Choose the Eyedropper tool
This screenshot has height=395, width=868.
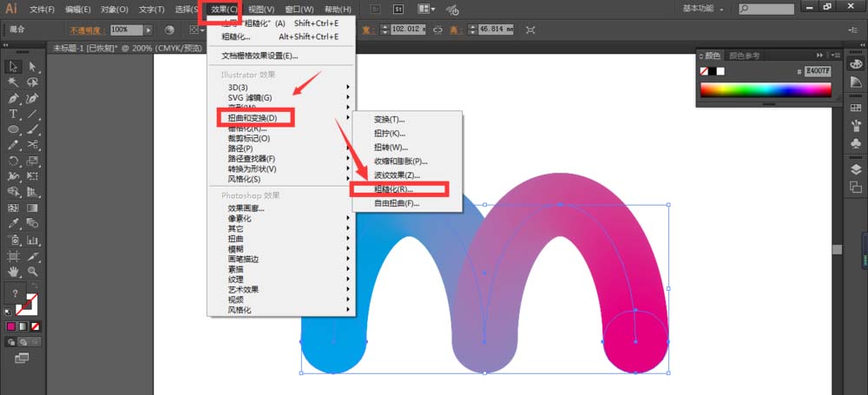point(13,224)
